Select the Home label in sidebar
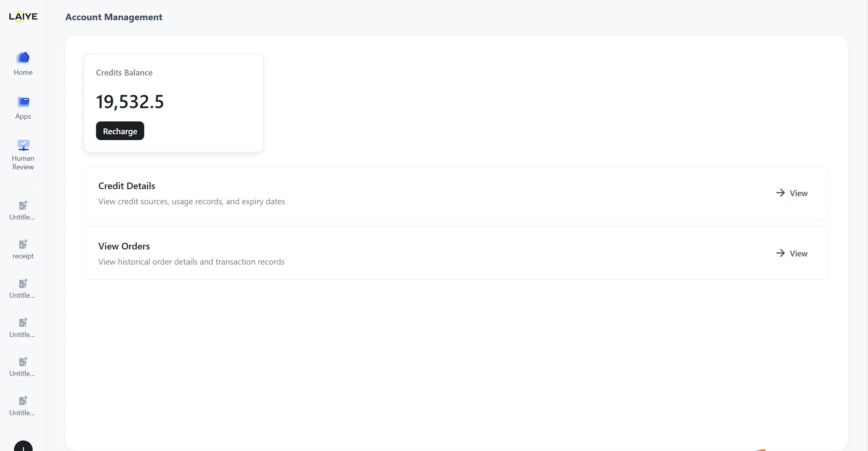Screen dimensions: 868x451 click(23, 72)
